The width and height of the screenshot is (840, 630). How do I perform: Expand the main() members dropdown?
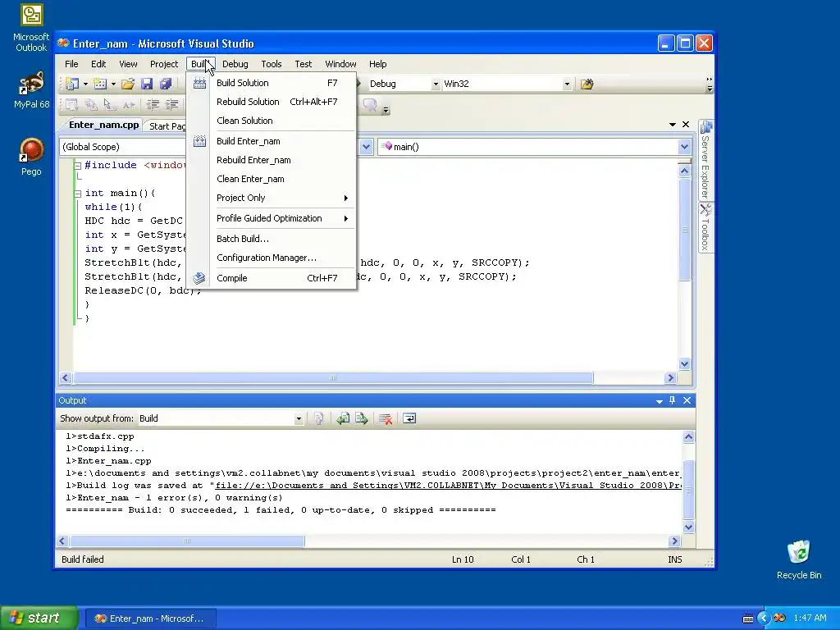pyautogui.click(x=684, y=147)
